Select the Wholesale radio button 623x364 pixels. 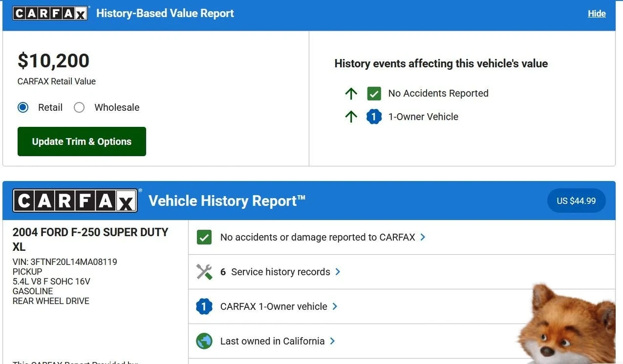pos(79,107)
